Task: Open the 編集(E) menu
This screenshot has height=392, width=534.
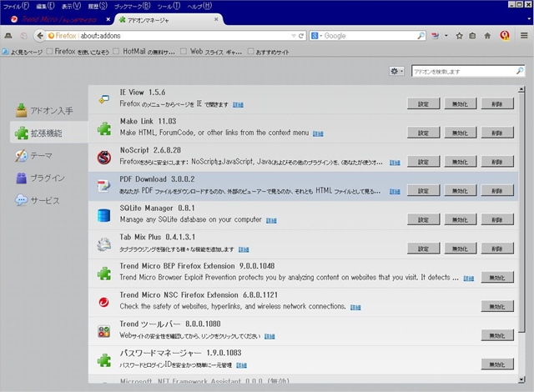Action: tap(45, 6)
